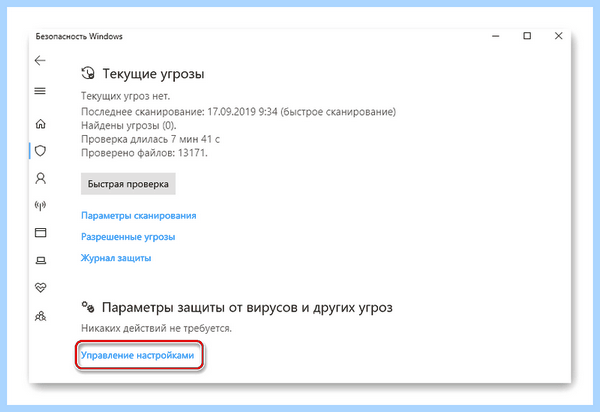Minimize the Безопасность Windows window

(x=496, y=36)
